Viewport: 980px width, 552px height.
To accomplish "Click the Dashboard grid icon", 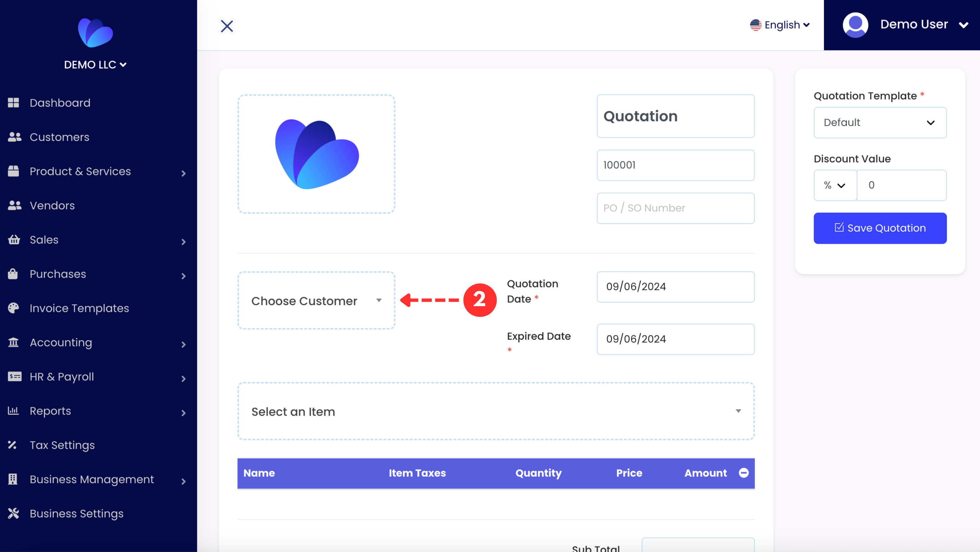I will tap(13, 103).
